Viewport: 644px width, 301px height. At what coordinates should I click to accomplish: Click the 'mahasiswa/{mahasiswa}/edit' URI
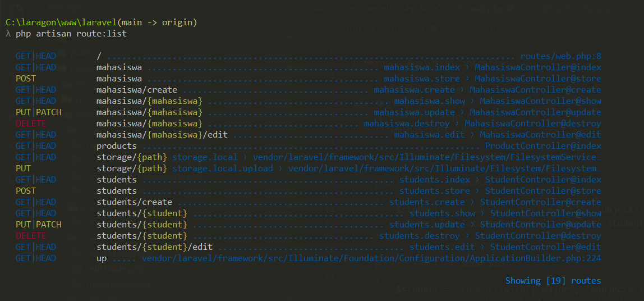tap(162, 134)
